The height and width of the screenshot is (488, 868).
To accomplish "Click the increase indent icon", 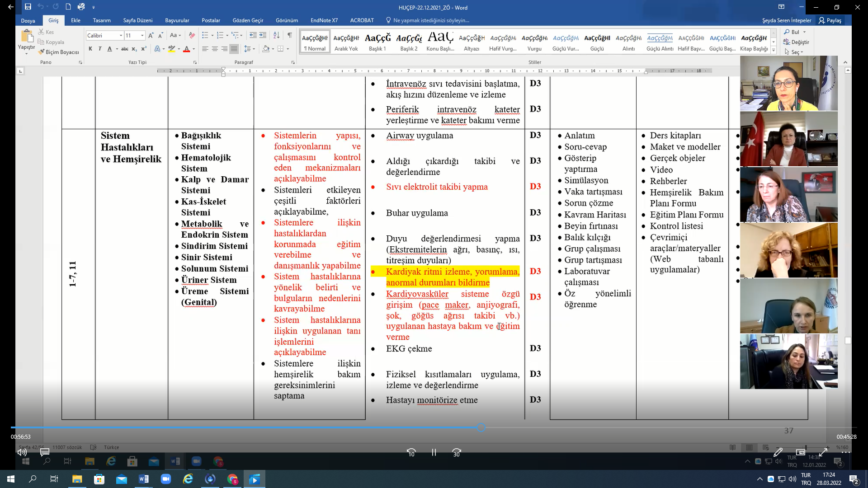I will pyautogui.click(x=263, y=35).
